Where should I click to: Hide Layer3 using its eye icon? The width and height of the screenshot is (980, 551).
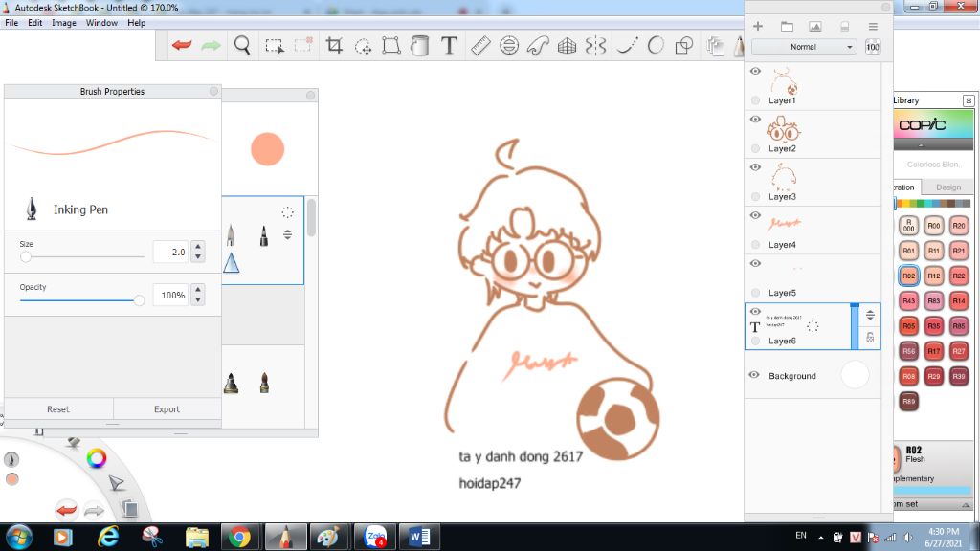755,167
